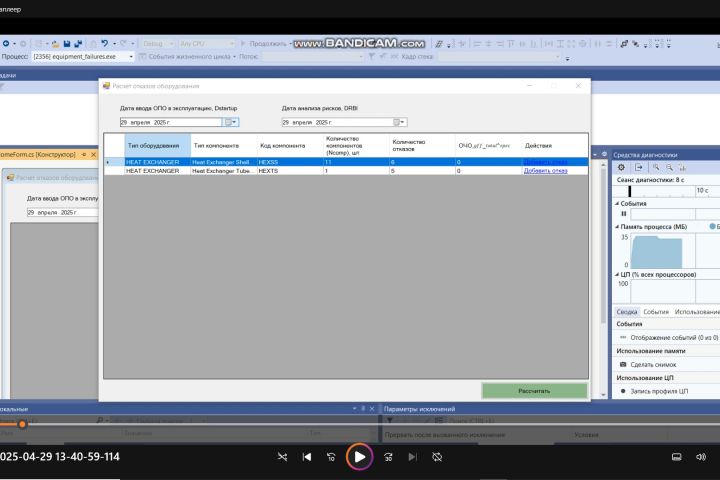Play the paused video
This screenshot has width=720, height=480.
click(360, 457)
